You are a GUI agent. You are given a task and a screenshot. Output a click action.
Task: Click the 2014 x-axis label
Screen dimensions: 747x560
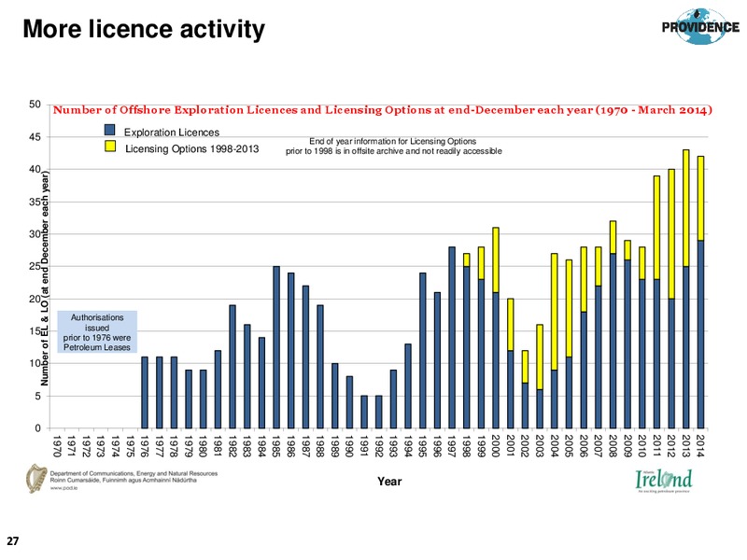[x=700, y=446]
